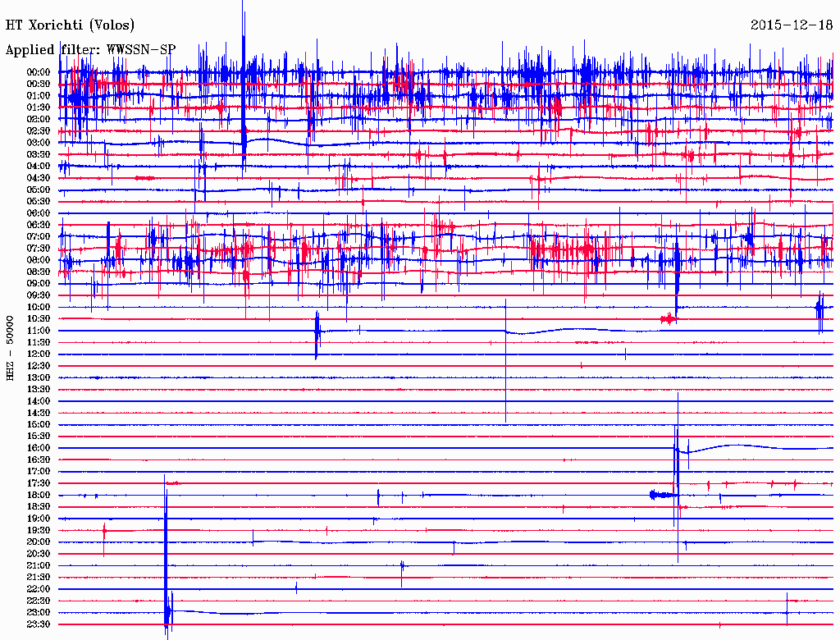Click the vertical axis label 'HHZ - 50000'
Screen dimensions: 840x640
pyautogui.click(x=10, y=348)
